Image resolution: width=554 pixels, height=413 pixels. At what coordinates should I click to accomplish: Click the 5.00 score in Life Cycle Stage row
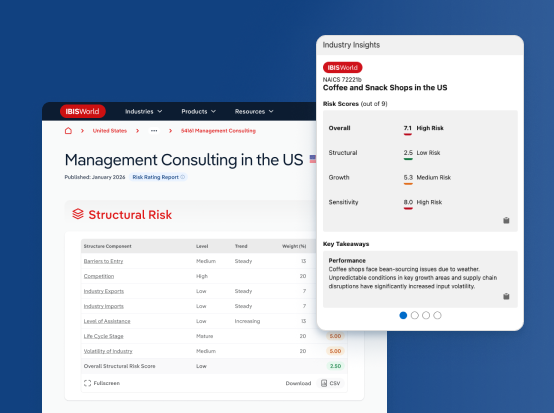335,336
